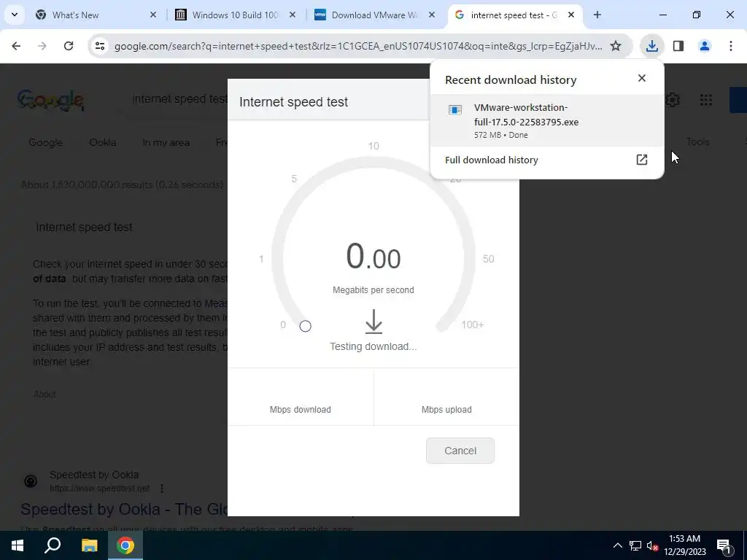Screen dimensions: 747x560
Task: Open Speedtest result three-dot options
Action: (x=162, y=489)
